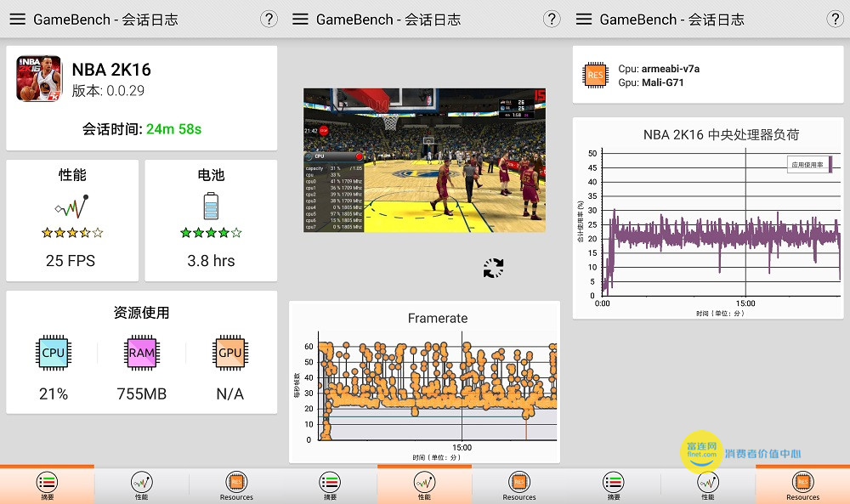
Task: Click the NBA 2K16 gameplay screenshot thumbnail
Action: pos(425,160)
